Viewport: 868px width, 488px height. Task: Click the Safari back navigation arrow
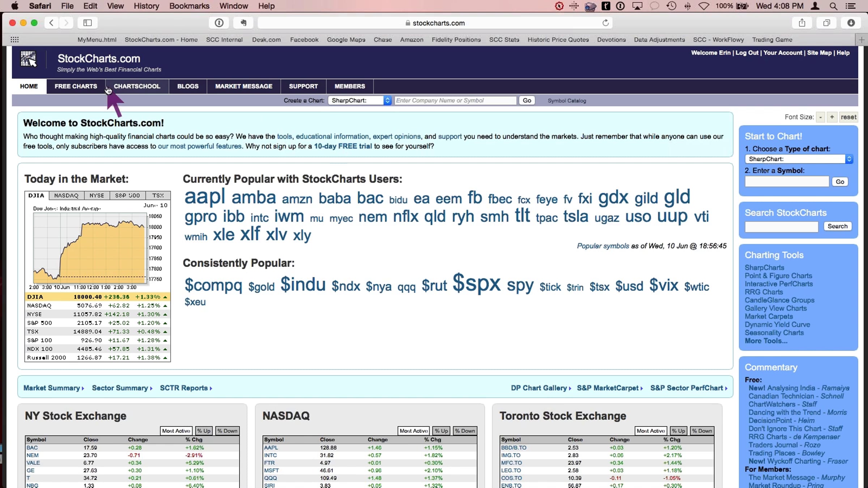(51, 23)
